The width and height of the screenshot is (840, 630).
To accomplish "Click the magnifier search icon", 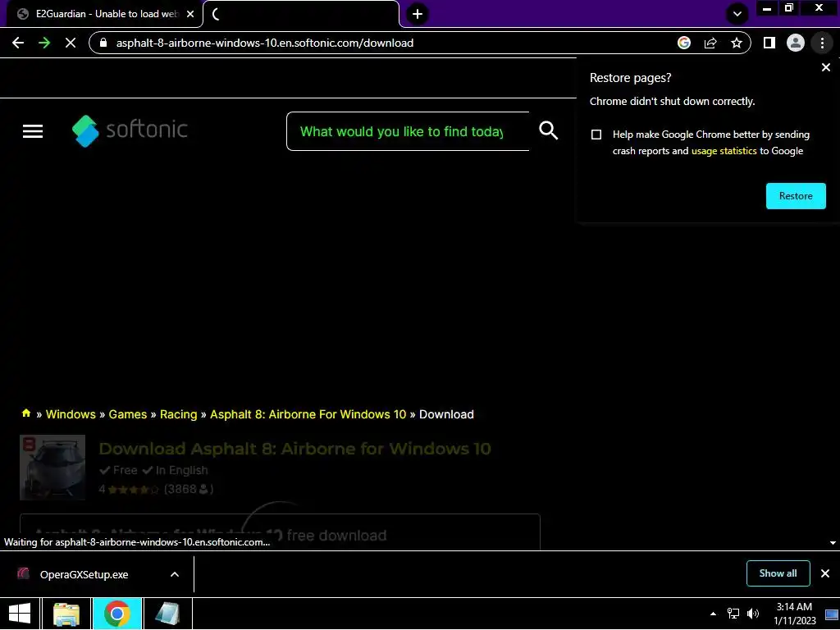I will coord(548,130).
